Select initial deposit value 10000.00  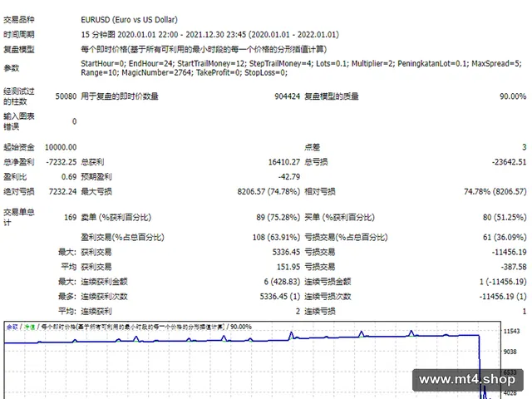(x=61, y=147)
